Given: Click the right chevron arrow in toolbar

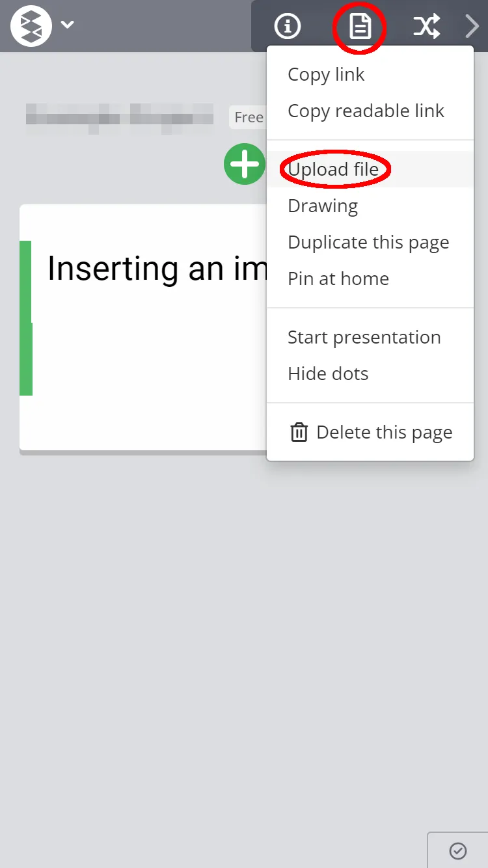Looking at the screenshot, I should point(472,26).
